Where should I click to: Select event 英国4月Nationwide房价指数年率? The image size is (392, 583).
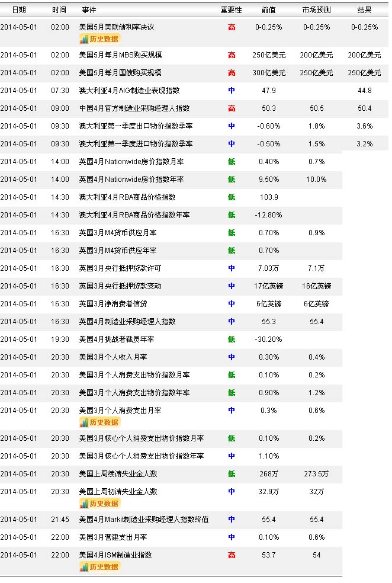point(131,179)
